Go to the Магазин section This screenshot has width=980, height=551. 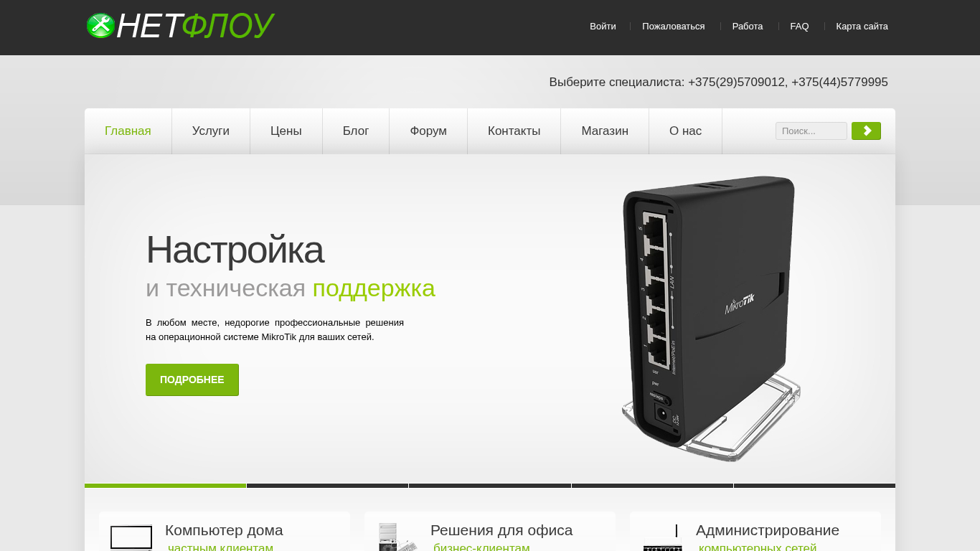605,131
